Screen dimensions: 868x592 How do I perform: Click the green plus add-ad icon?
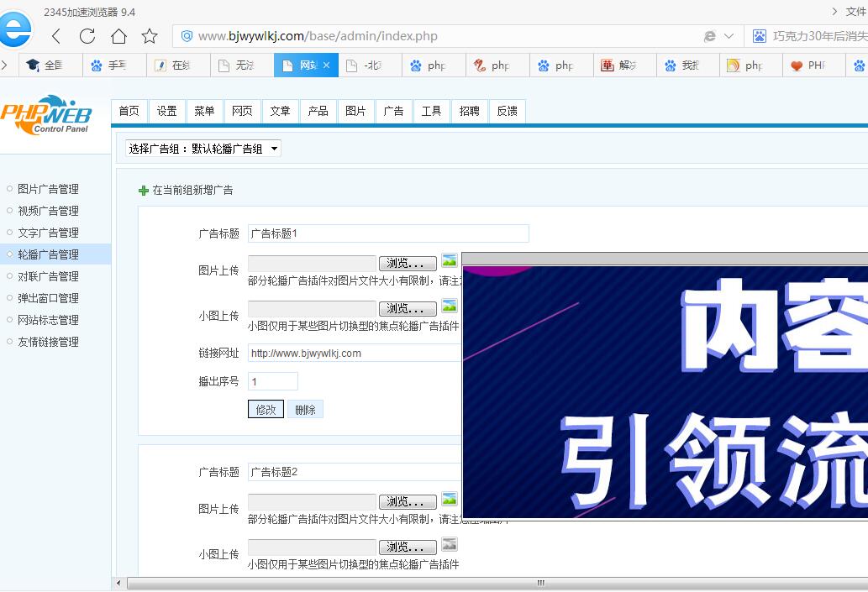pos(144,191)
